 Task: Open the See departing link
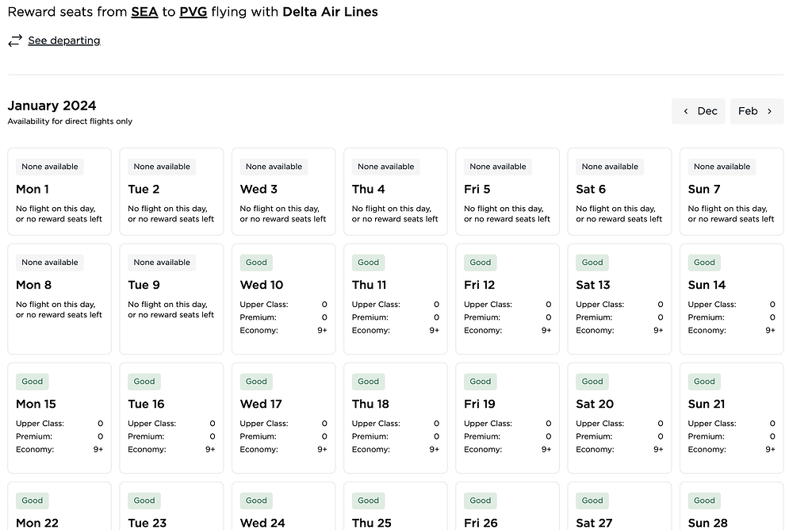63,40
